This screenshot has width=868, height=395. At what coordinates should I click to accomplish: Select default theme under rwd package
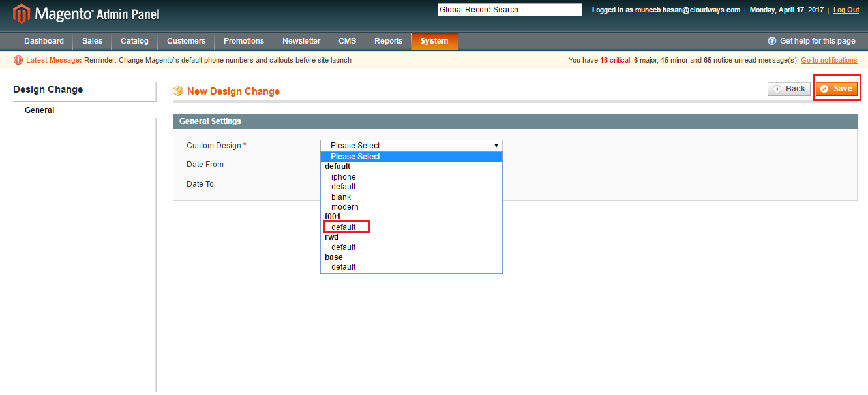click(x=343, y=247)
